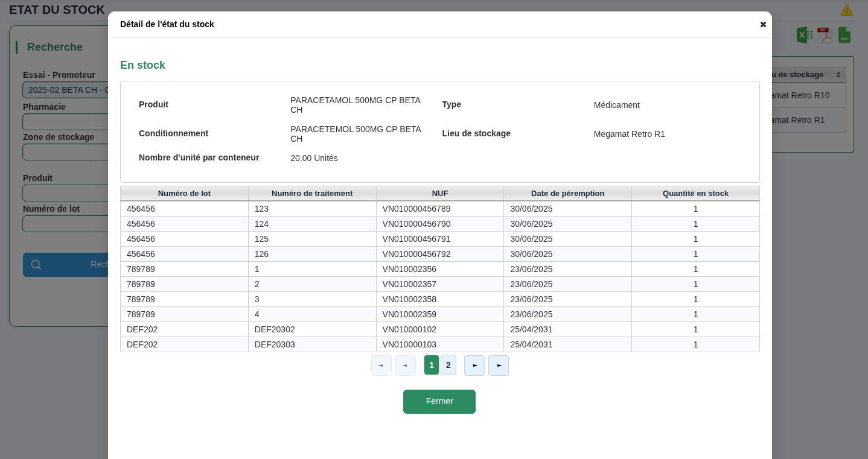The image size is (868, 459).
Task: Click the warning triangle icon
Action: point(847,10)
